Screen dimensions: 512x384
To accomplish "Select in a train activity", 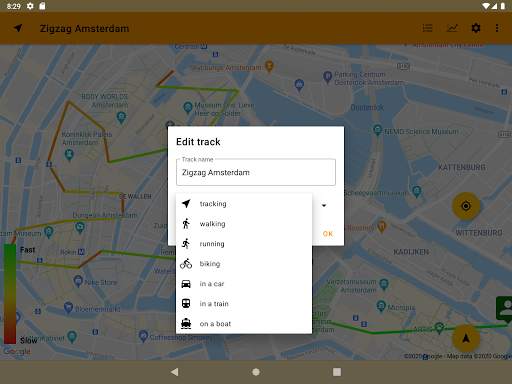I will (244, 304).
